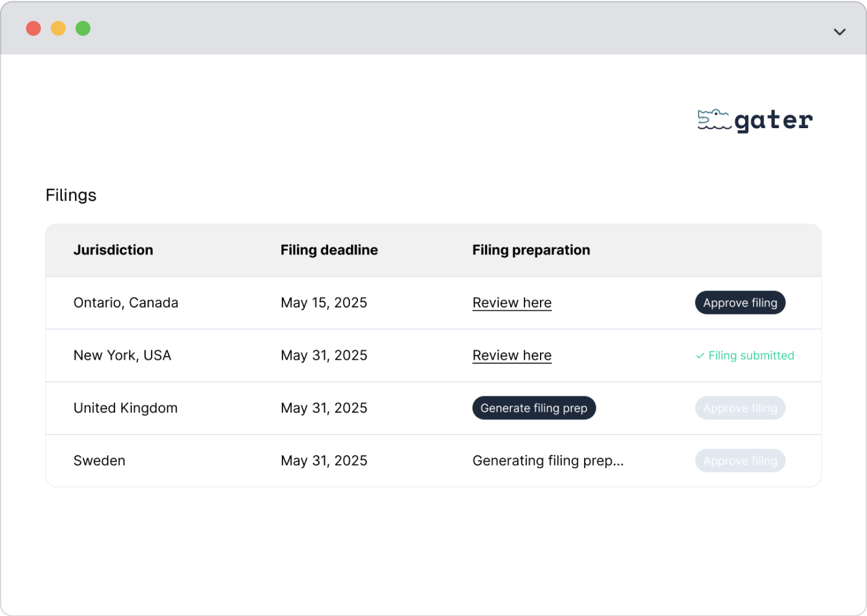Open Review here link for Ontario, Canada

click(x=512, y=303)
